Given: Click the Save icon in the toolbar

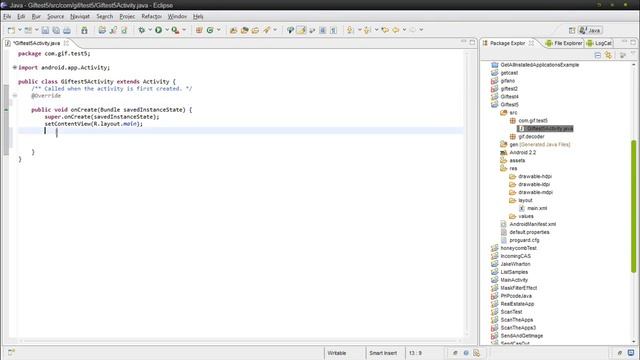Looking at the screenshot, I should [45, 30].
